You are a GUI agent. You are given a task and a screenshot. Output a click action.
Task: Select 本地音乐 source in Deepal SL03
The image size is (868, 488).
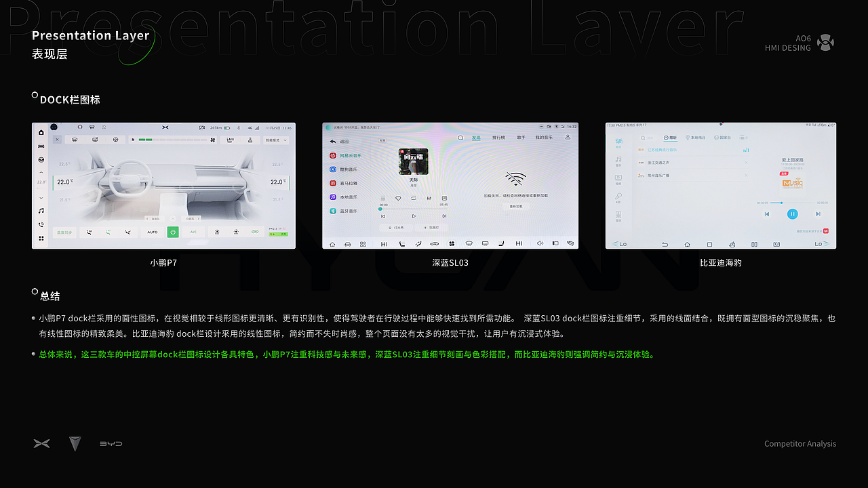[343, 197]
